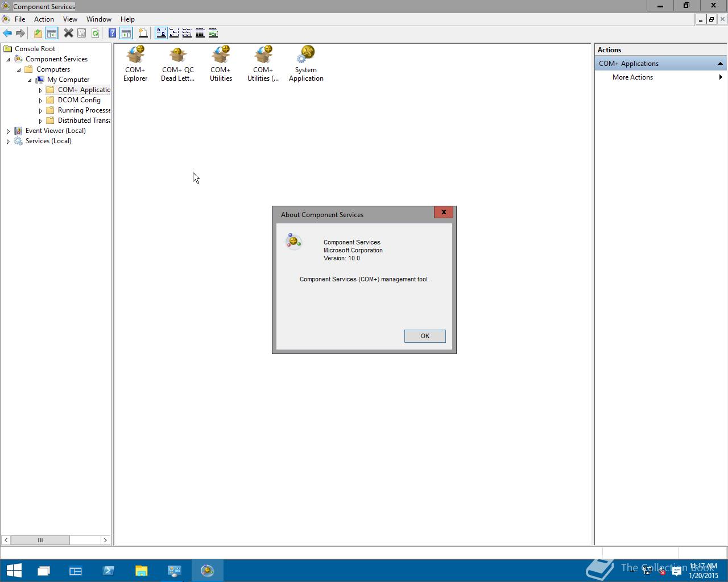Go back with the blue Back arrow

coord(7,33)
